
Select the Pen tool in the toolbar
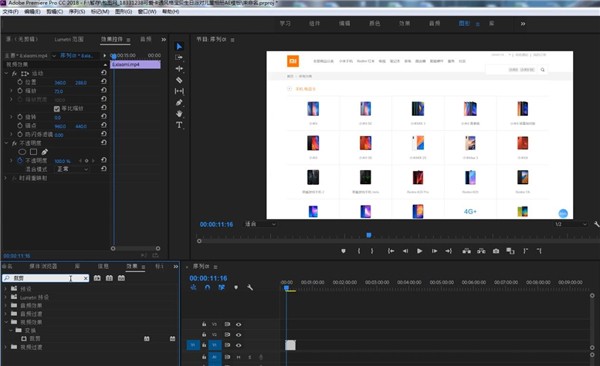(x=179, y=102)
